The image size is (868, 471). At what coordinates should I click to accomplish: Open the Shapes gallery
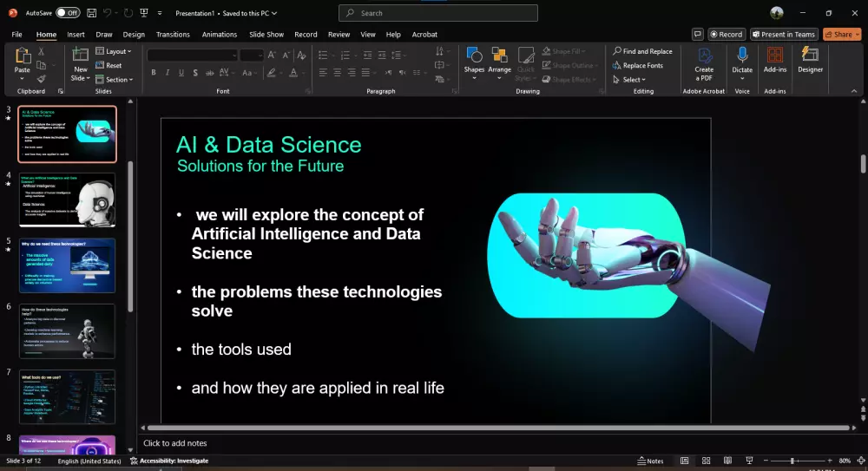(x=474, y=63)
